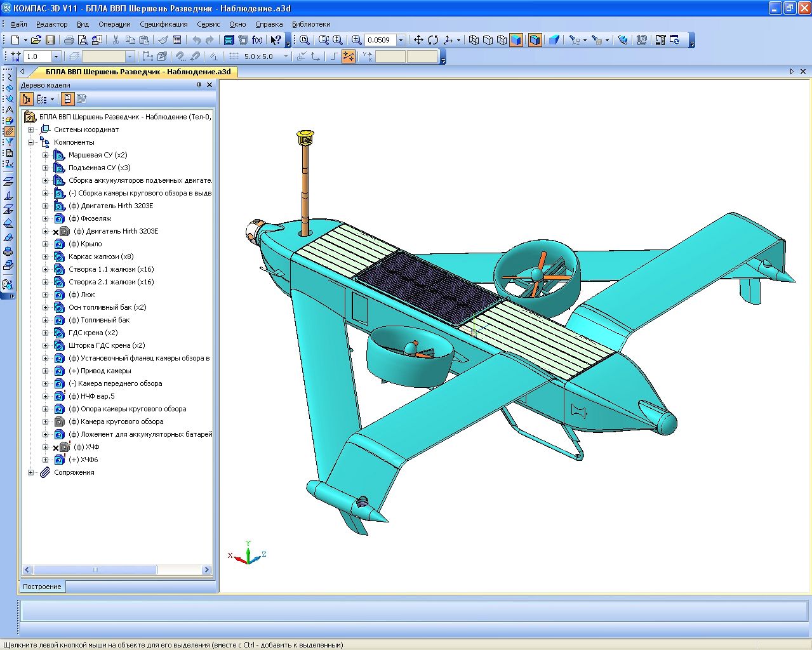Collapse the Компоненты tree node

[x=30, y=142]
